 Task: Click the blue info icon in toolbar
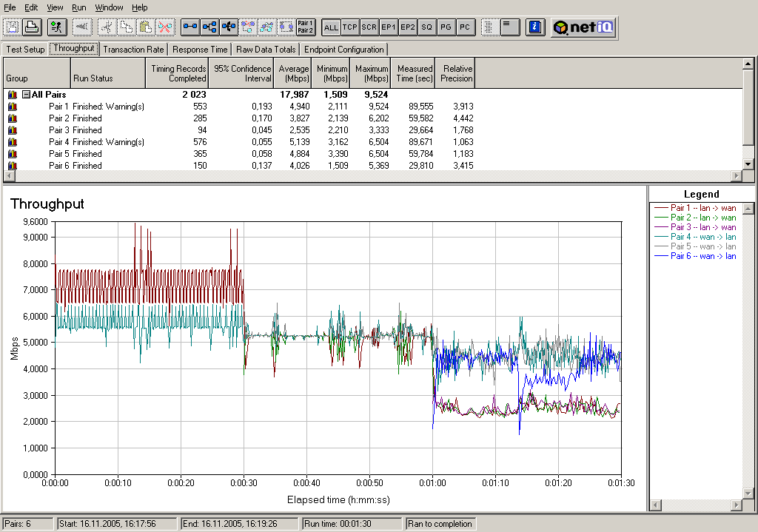[x=535, y=27]
